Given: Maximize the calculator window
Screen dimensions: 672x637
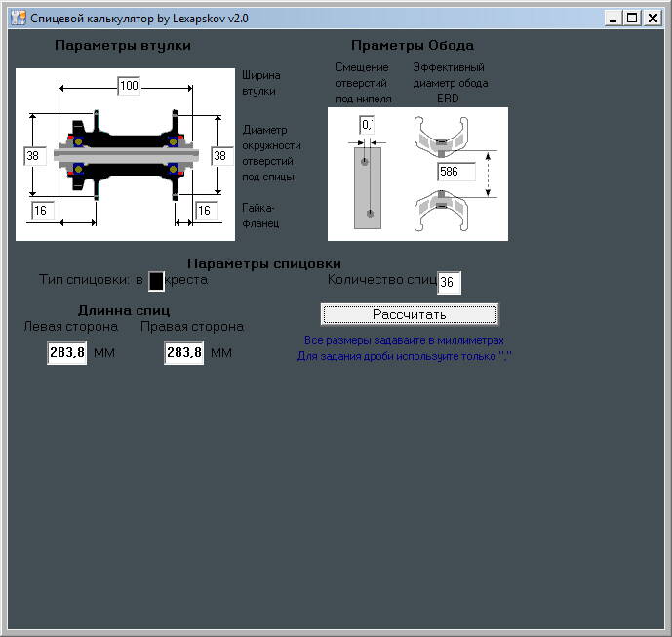Looking at the screenshot, I should point(632,18).
